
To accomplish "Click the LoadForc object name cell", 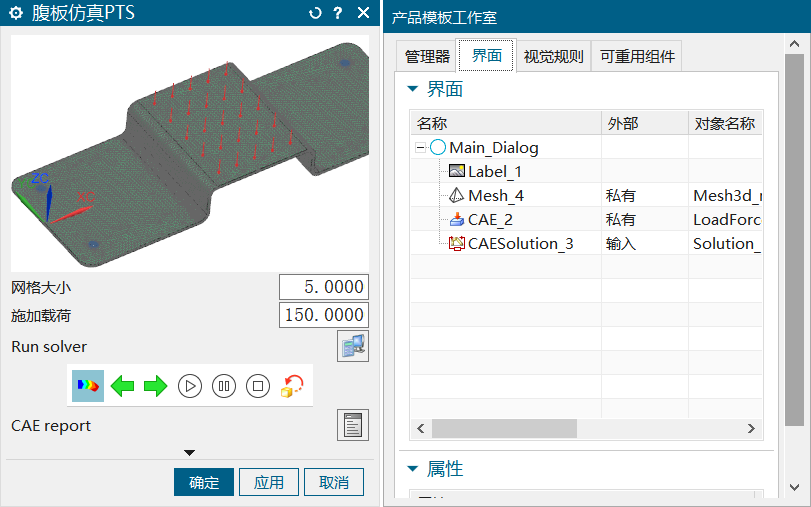I will tap(725, 219).
